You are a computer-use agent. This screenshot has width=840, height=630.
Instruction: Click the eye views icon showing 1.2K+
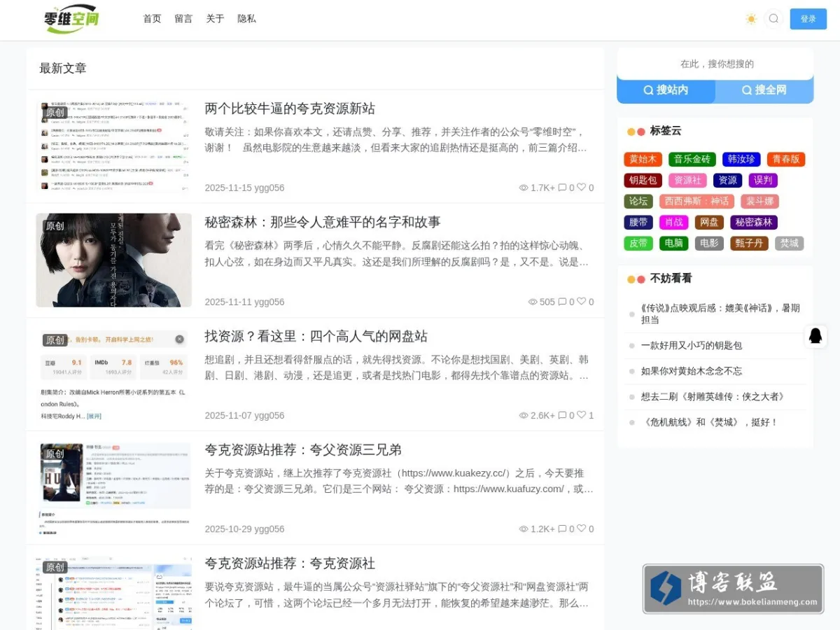tap(524, 529)
